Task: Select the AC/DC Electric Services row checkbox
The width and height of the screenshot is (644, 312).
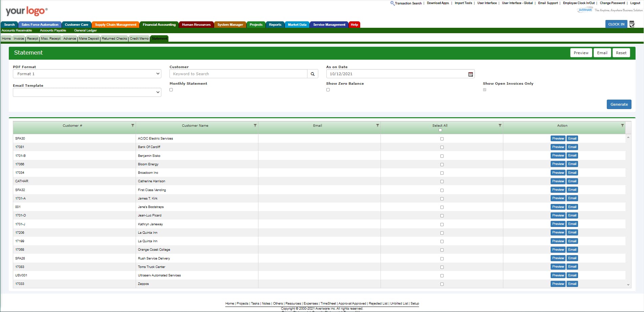Action: pyautogui.click(x=442, y=139)
